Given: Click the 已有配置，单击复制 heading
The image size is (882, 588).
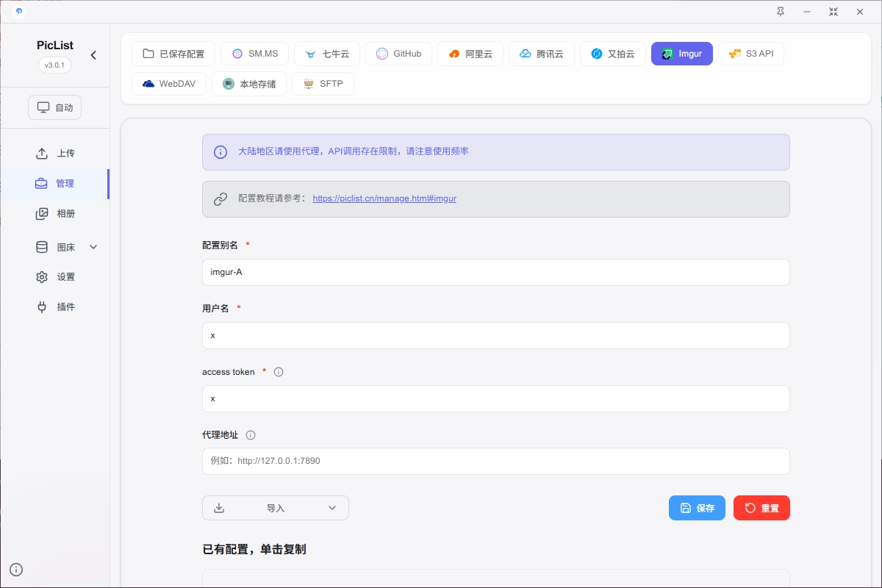Looking at the screenshot, I should tap(254, 550).
